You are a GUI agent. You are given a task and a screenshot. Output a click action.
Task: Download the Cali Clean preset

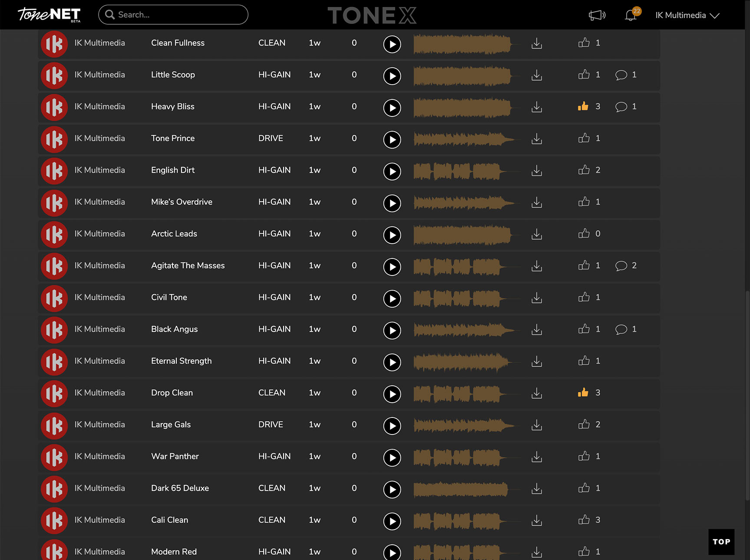(536, 521)
